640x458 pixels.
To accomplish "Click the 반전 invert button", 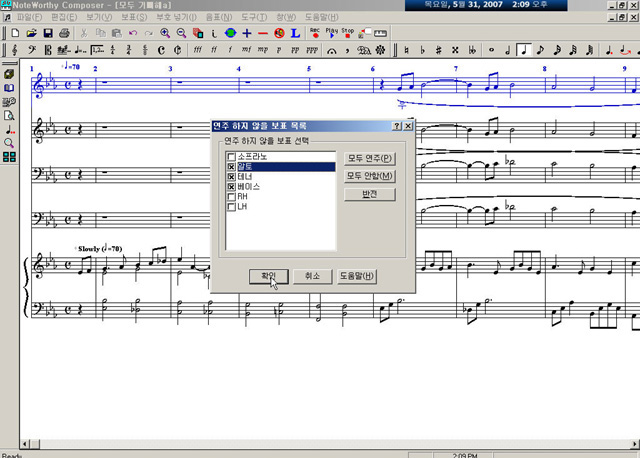I will pos(370,194).
